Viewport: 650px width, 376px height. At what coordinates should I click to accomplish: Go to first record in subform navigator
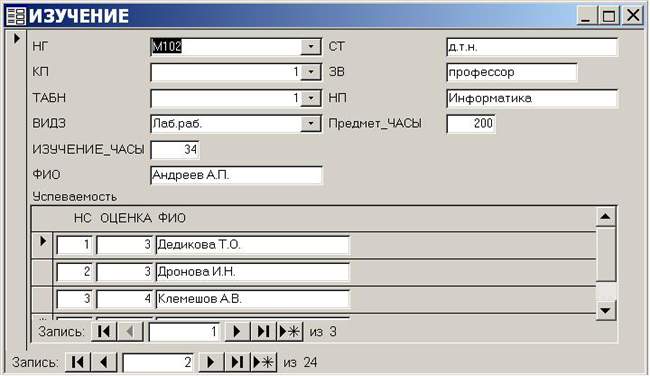click(104, 332)
